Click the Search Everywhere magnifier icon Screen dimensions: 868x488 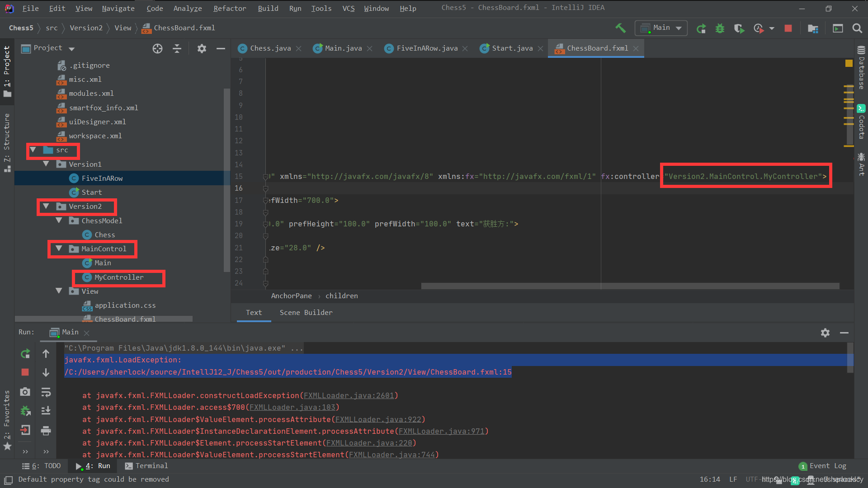coord(857,28)
